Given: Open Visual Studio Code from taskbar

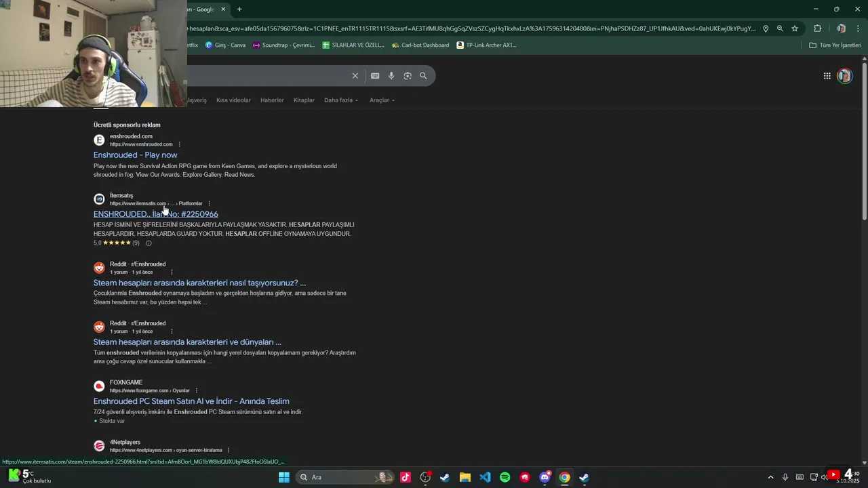Looking at the screenshot, I should [x=485, y=477].
